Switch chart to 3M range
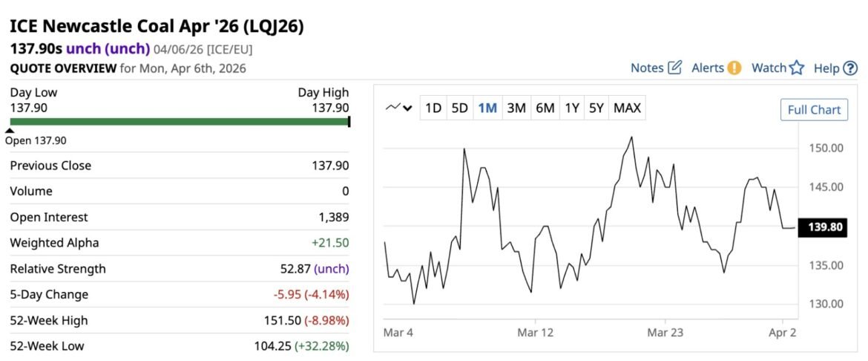Screen dimensions: 868x361 click(516, 108)
